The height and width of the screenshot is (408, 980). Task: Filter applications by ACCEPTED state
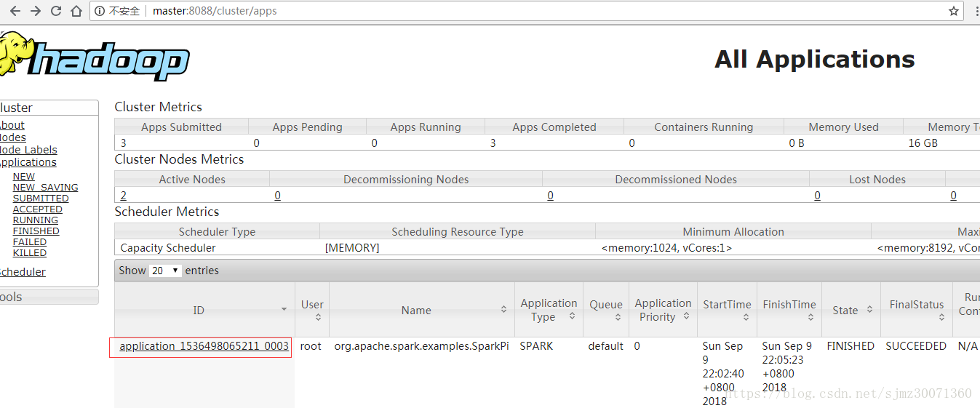37,209
